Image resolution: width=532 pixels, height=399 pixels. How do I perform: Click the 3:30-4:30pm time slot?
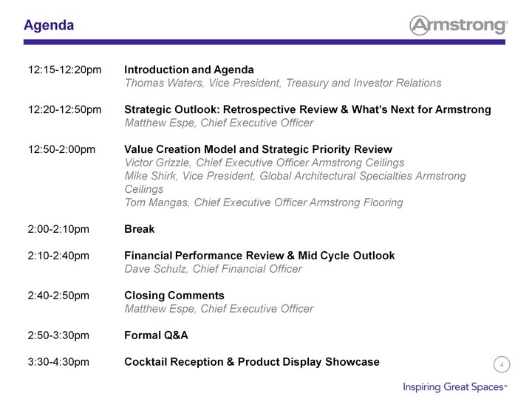(58, 361)
